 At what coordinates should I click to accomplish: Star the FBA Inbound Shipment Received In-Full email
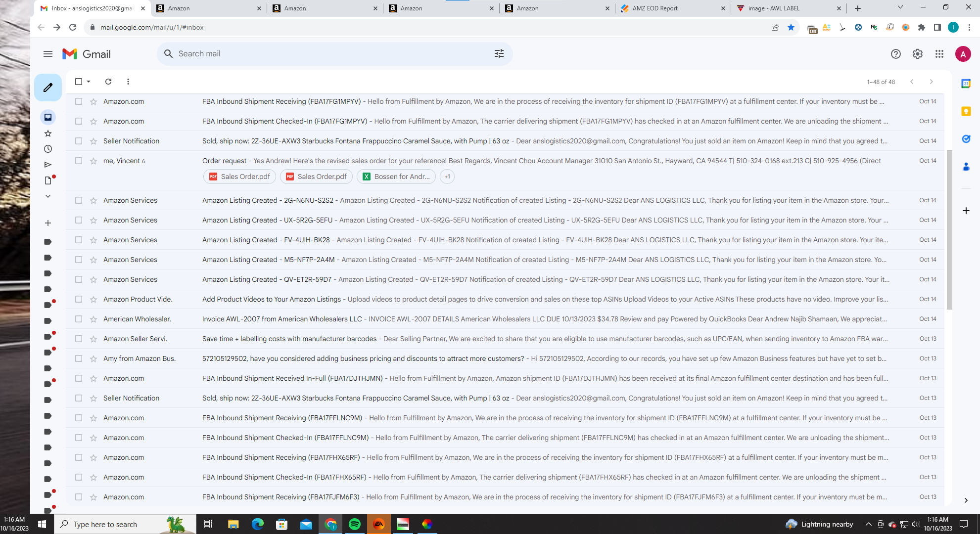(x=93, y=378)
